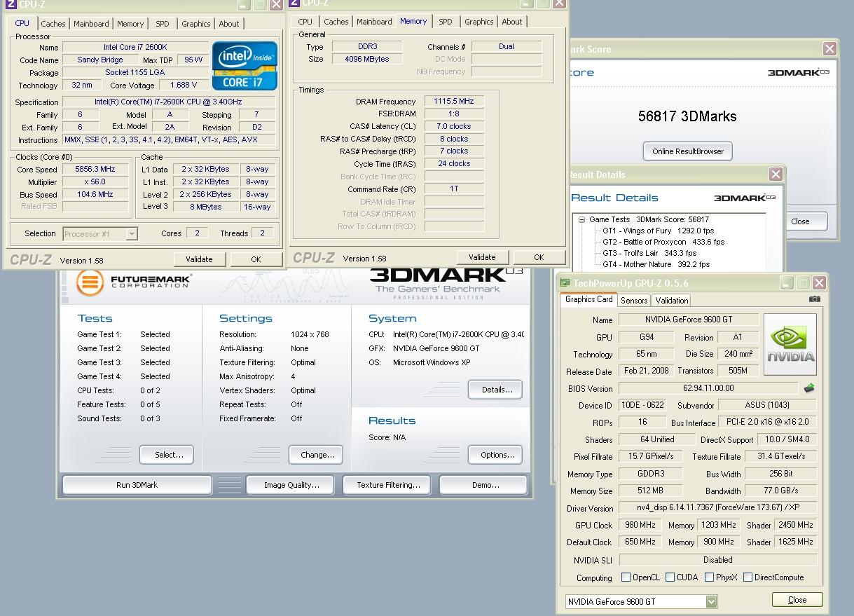Collapse the Game Tests tree node

pyautogui.click(x=581, y=219)
